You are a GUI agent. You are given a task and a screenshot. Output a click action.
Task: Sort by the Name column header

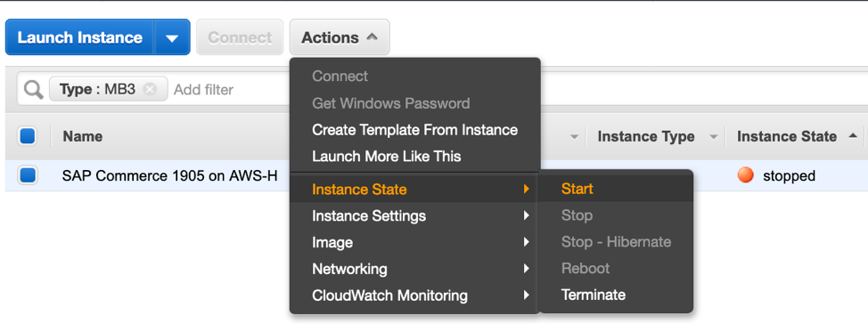point(83,136)
